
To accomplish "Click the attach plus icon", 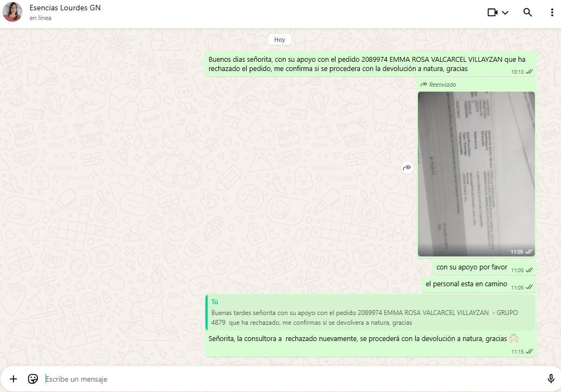I will click(14, 379).
